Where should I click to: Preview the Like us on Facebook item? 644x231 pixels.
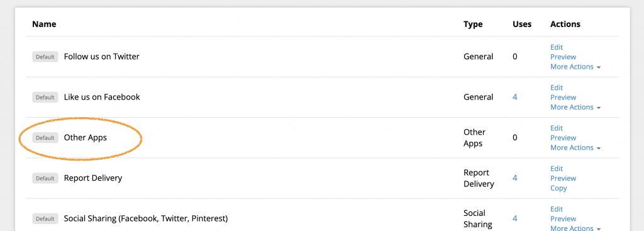click(x=563, y=98)
